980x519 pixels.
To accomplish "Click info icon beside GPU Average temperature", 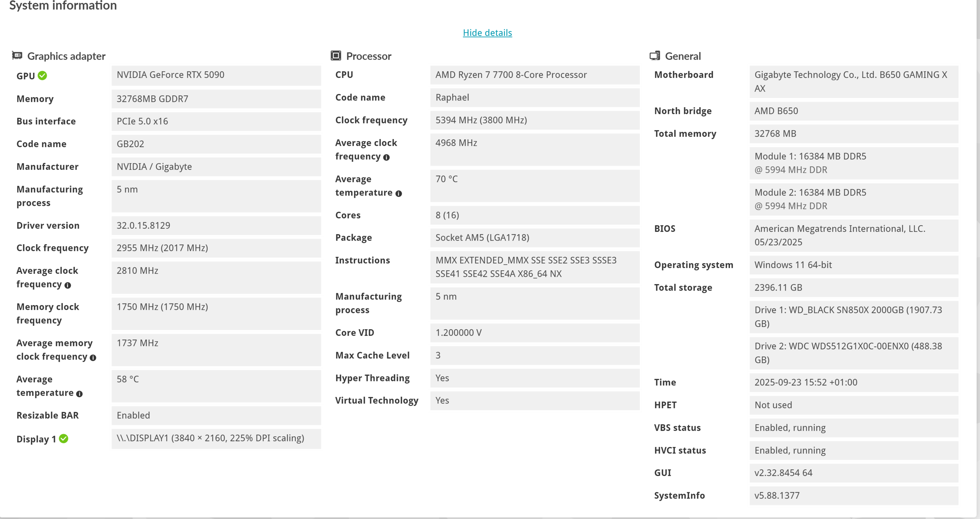I will pyautogui.click(x=79, y=393).
